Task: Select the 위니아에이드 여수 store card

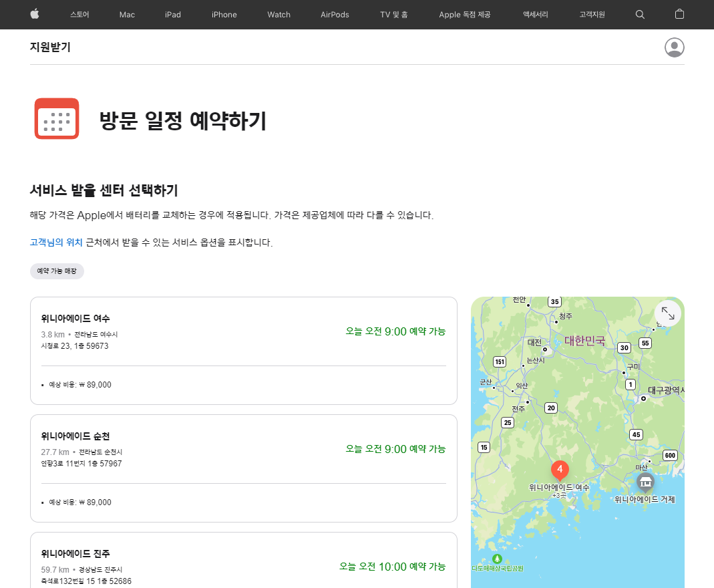Action: [244, 351]
